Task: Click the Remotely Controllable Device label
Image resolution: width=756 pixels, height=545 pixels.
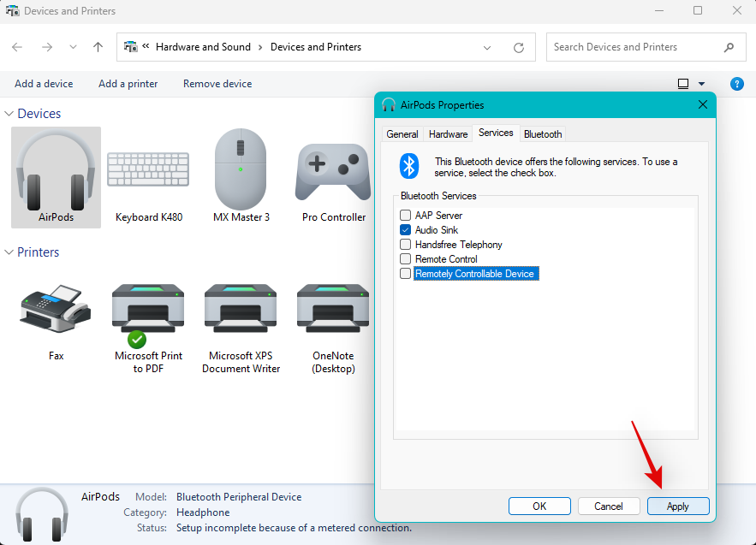Action: coord(475,274)
